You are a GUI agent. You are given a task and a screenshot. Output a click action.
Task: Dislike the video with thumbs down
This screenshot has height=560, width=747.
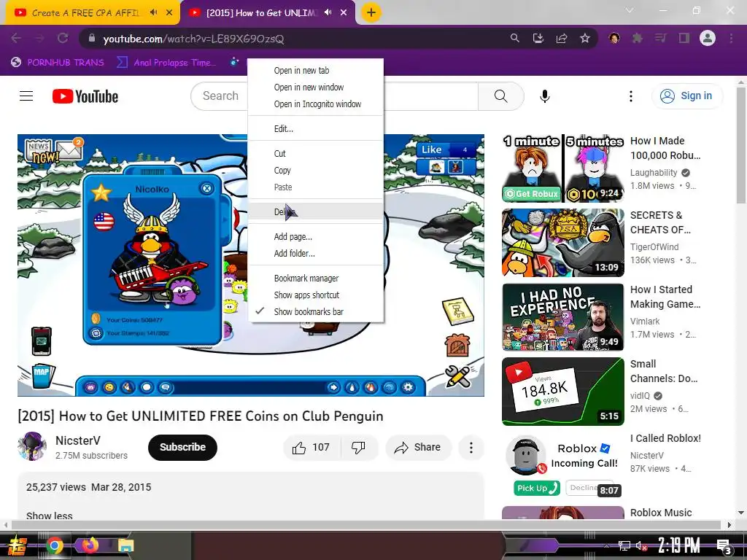click(359, 448)
